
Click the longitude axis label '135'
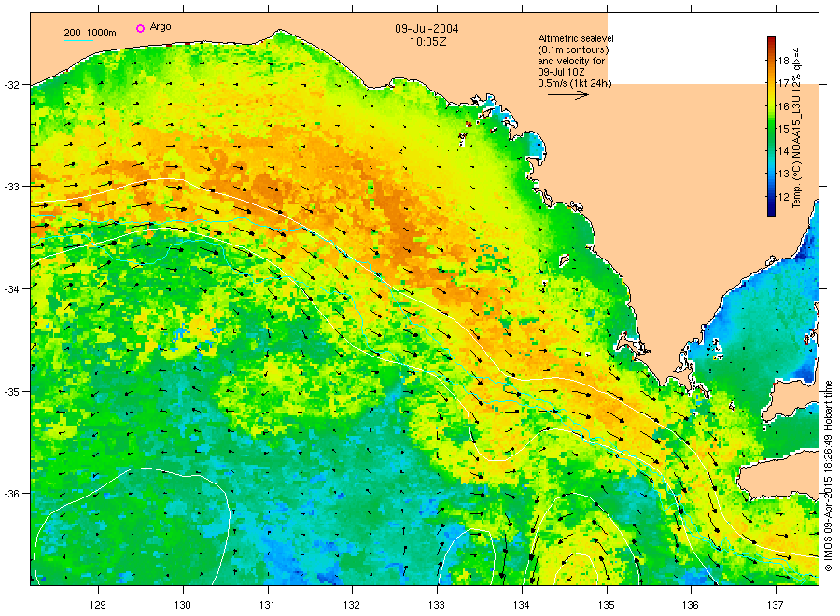tap(607, 606)
